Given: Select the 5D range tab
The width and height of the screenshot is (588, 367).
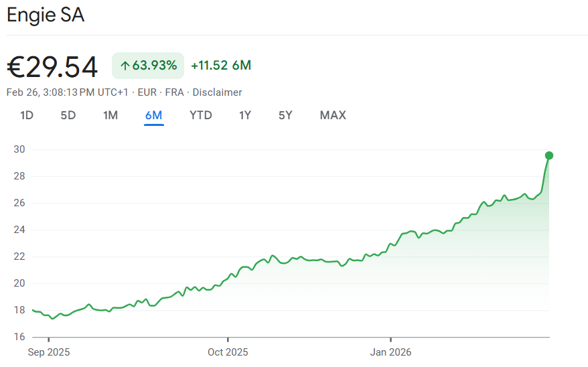Looking at the screenshot, I should click(68, 115).
